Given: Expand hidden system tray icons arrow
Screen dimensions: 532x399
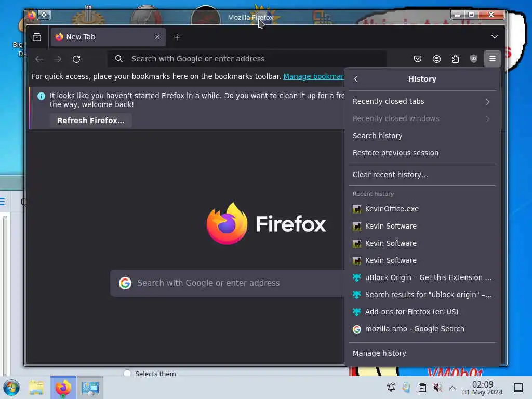Looking at the screenshot, I should [453, 388].
